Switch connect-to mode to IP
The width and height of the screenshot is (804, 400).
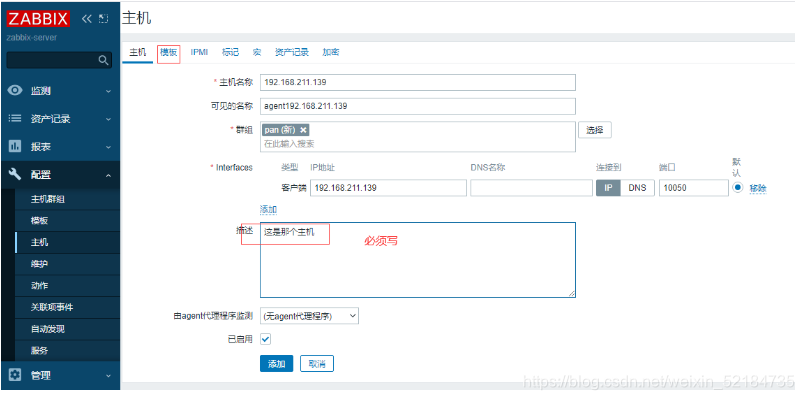608,188
